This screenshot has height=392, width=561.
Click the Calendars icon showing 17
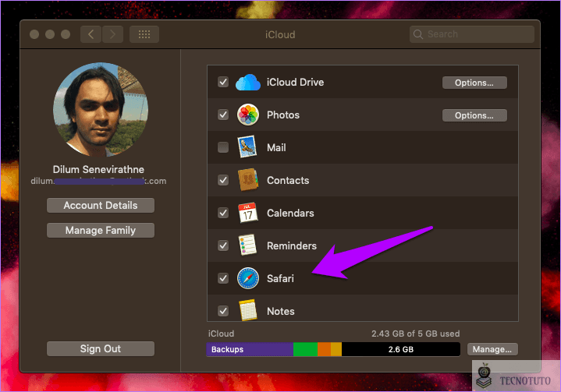coord(248,213)
